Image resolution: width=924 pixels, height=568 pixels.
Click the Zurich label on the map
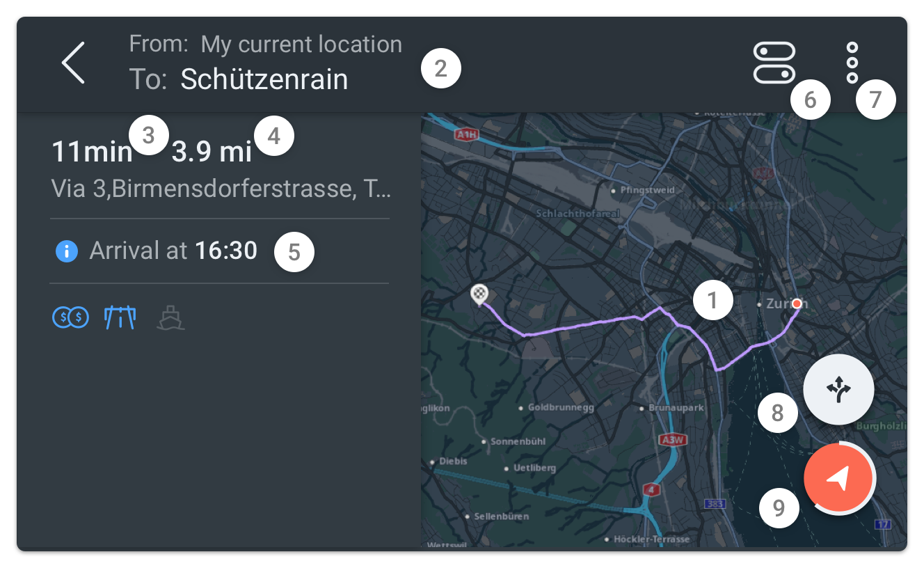pyautogui.click(x=779, y=303)
